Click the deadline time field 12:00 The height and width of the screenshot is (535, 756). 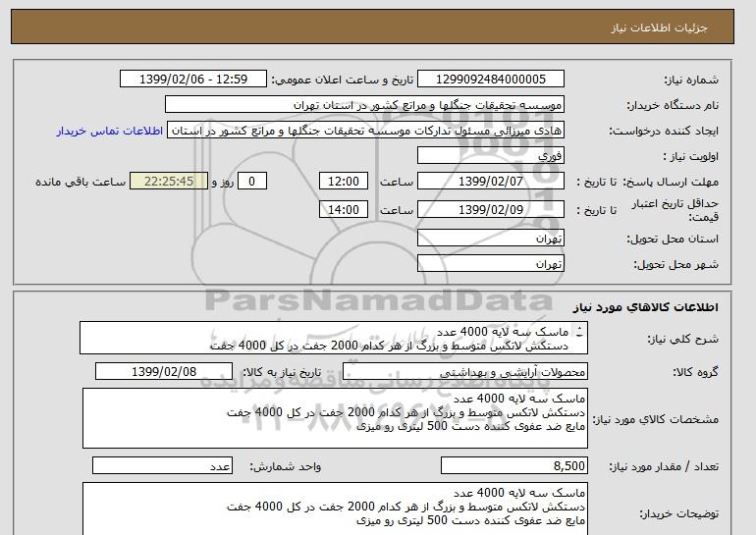point(344,182)
